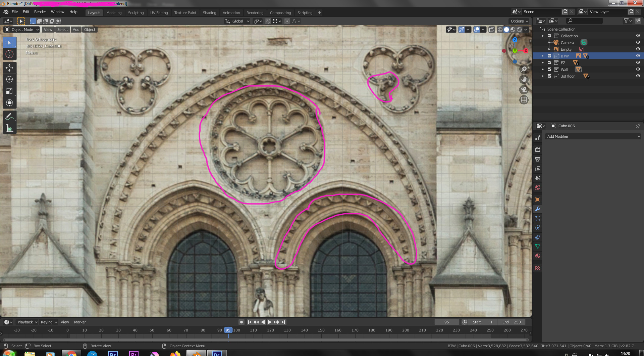This screenshot has height=356, width=644.
Task: Open the World properties tab
Action: click(x=538, y=187)
